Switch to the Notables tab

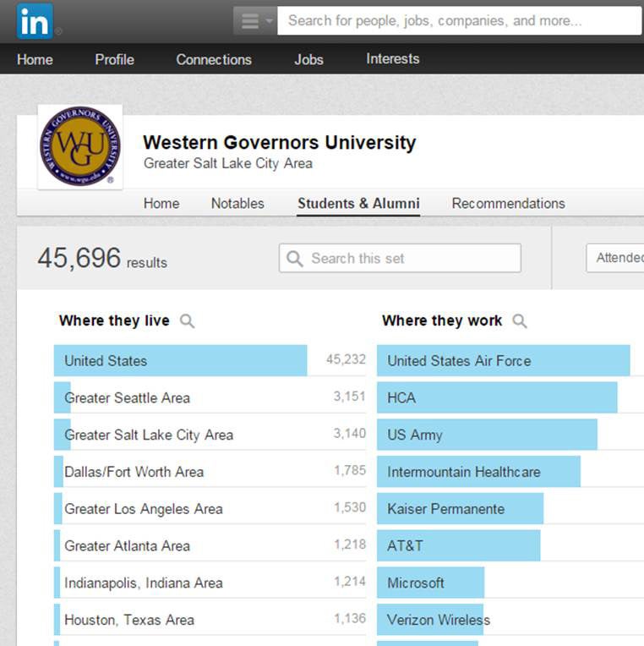pos(237,203)
